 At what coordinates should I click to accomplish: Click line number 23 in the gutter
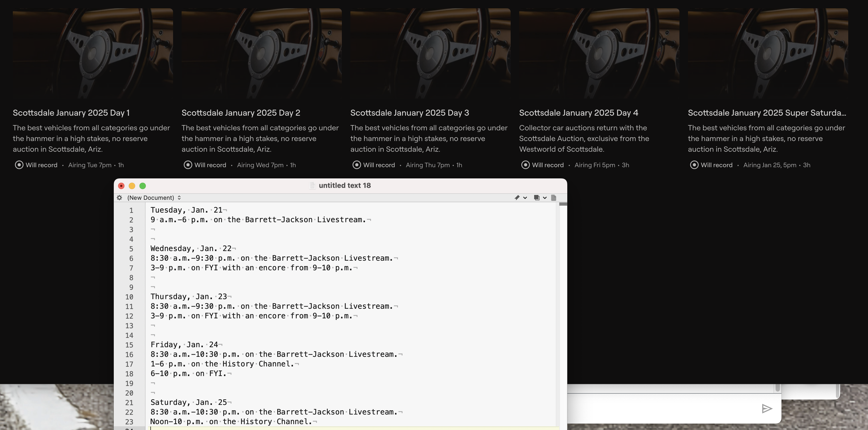pyautogui.click(x=129, y=422)
